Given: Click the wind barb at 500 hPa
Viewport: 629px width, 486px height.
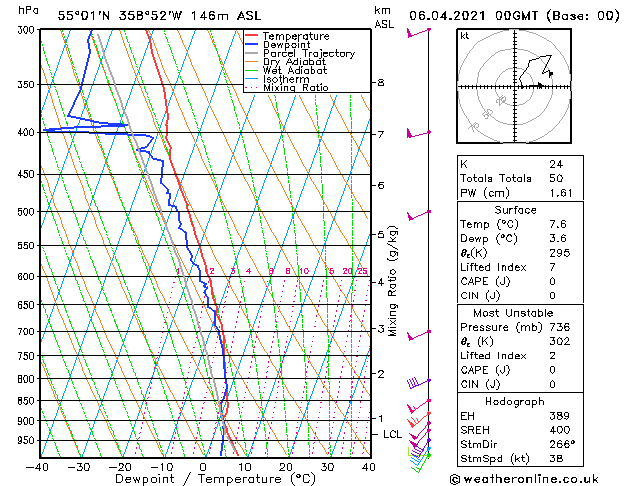Looking at the screenshot, I should [418, 215].
